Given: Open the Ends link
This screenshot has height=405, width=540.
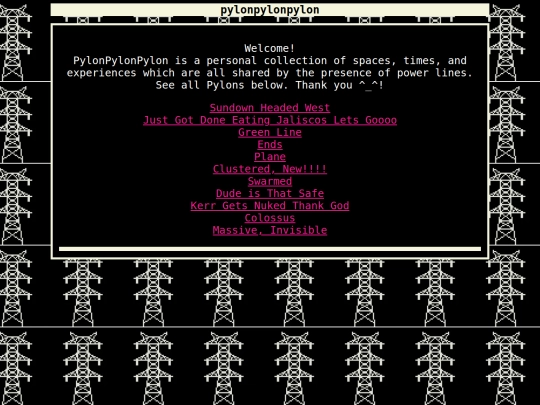Looking at the screenshot, I should click(270, 145).
